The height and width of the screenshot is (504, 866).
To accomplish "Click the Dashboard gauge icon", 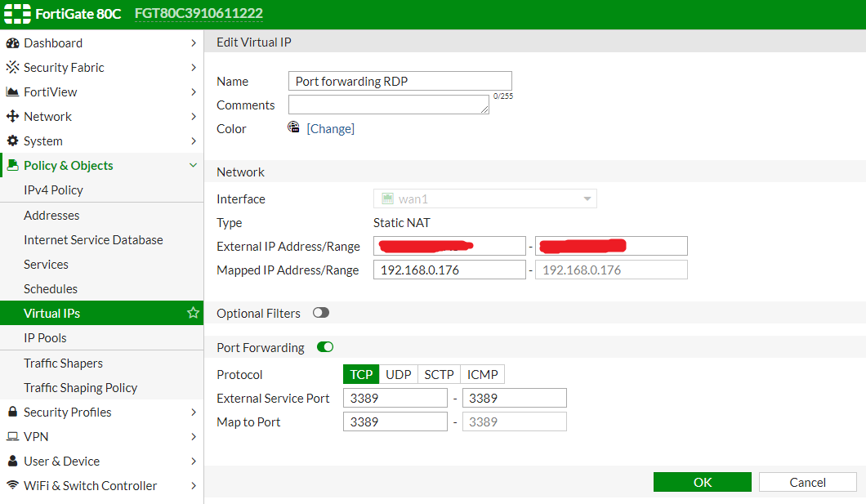I will pos(12,43).
